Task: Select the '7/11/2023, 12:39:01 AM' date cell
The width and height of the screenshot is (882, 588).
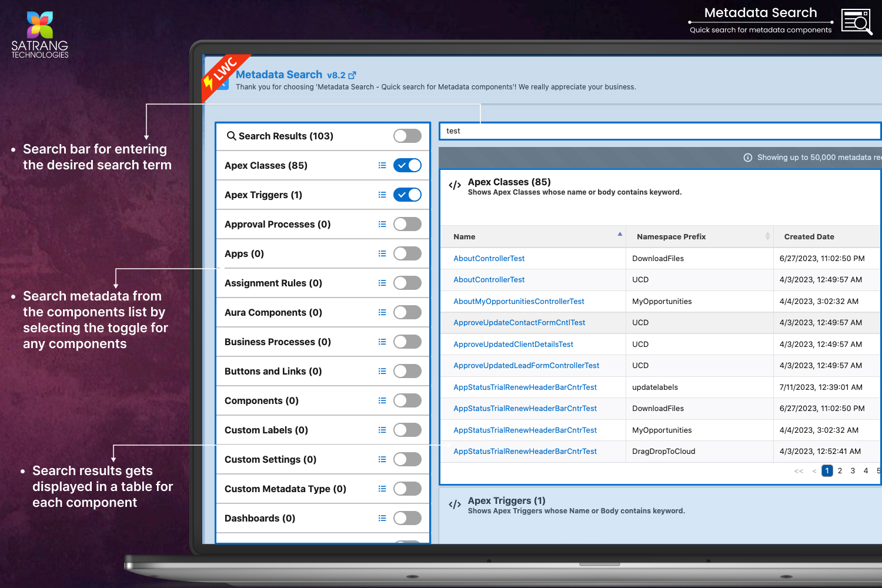Action: 827,387
